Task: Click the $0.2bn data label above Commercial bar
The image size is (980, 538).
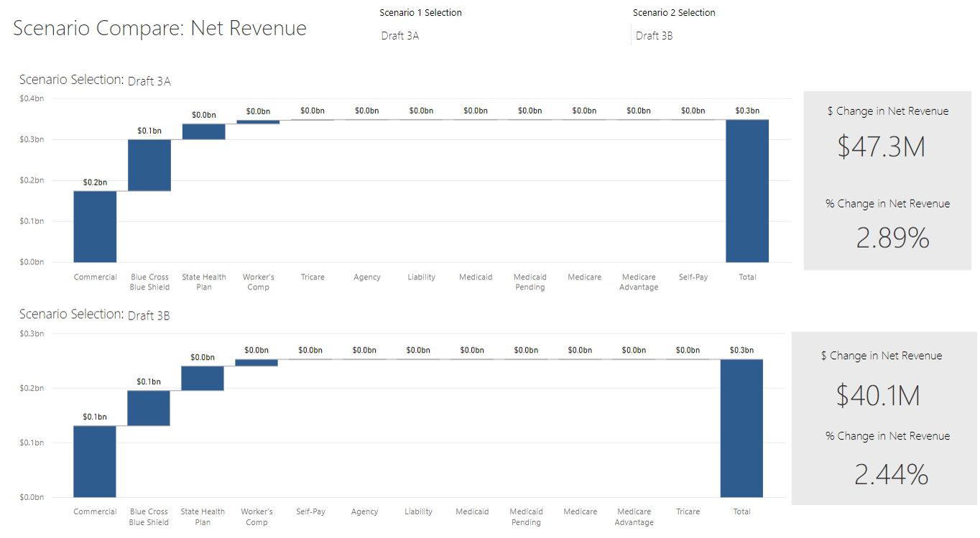Action: pyautogui.click(x=95, y=182)
